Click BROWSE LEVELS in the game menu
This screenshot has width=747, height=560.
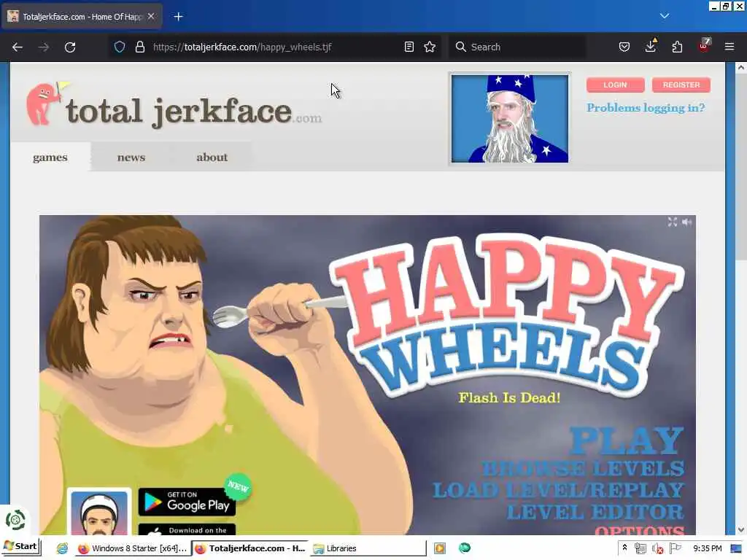coord(583,469)
